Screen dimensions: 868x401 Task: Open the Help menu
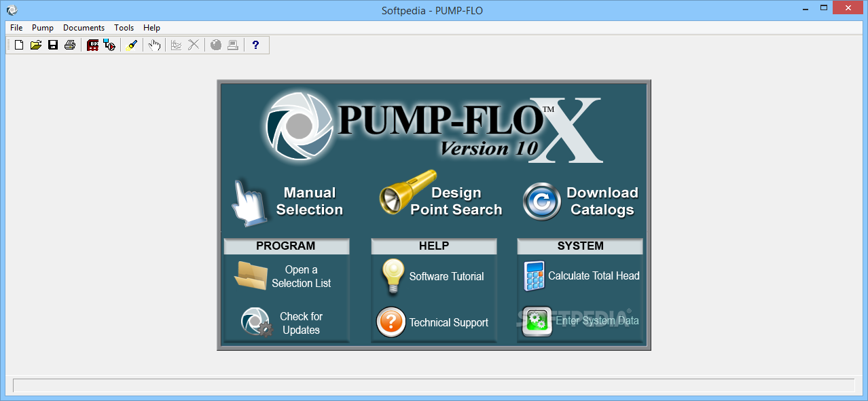[x=152, y=28]
